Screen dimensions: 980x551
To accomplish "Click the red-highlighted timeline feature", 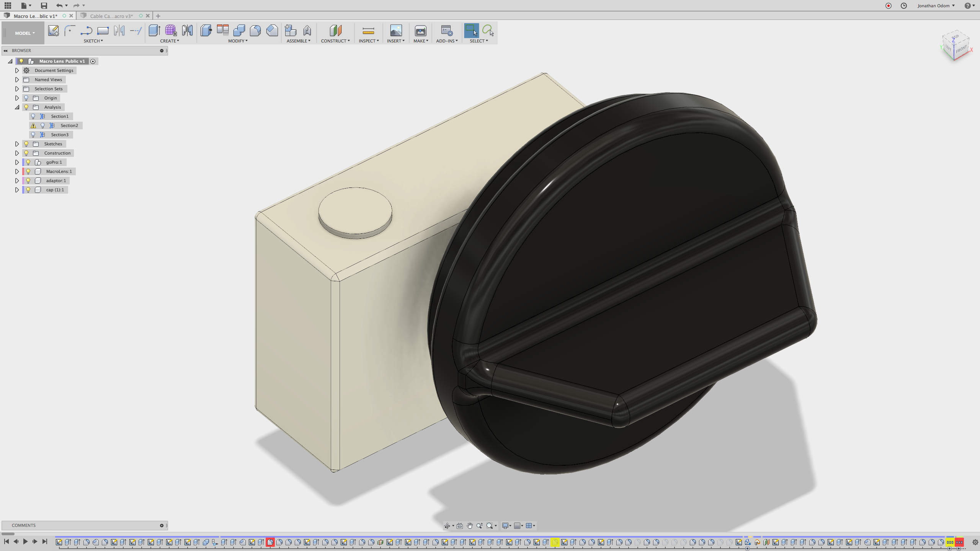I will coord(270,542).
